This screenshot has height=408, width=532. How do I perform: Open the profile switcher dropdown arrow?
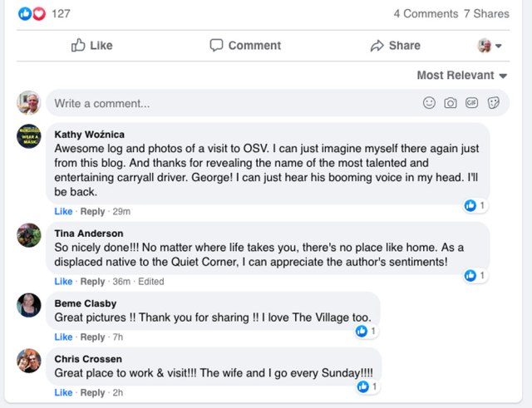[498, 47]
